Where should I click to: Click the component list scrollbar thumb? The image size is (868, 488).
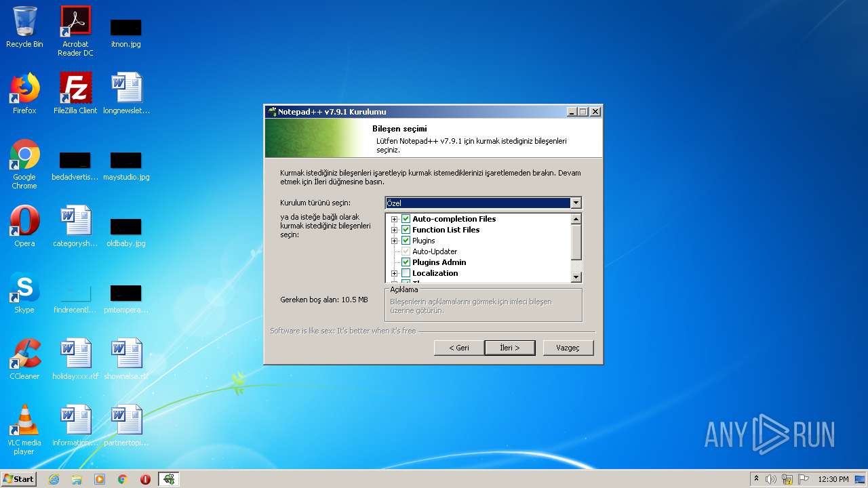tap(576, 242)
